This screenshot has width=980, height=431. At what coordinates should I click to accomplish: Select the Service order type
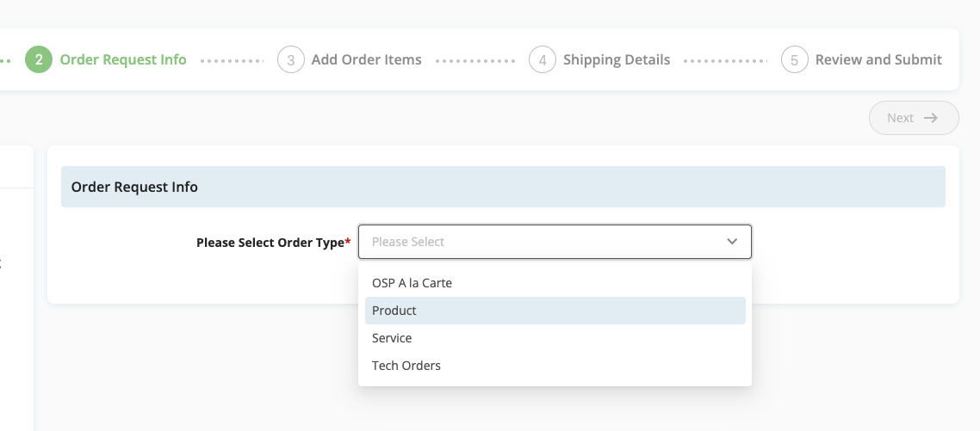[x=555, y=338]
